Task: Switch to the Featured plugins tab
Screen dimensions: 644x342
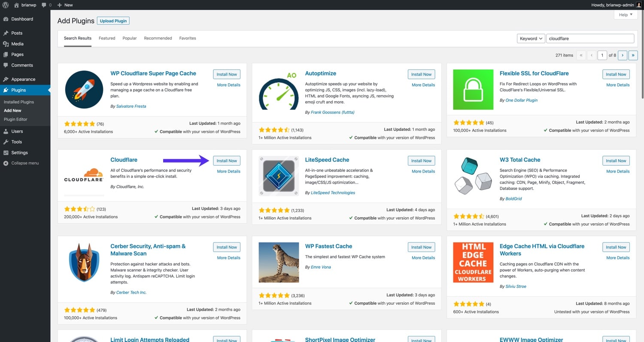Action: point(107,38)
